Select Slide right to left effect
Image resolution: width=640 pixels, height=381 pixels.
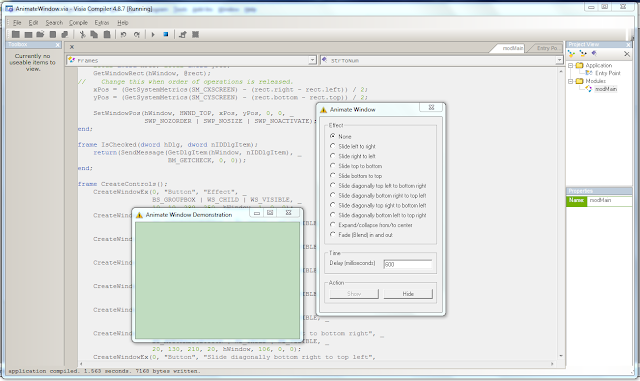(x=333, y=156)
